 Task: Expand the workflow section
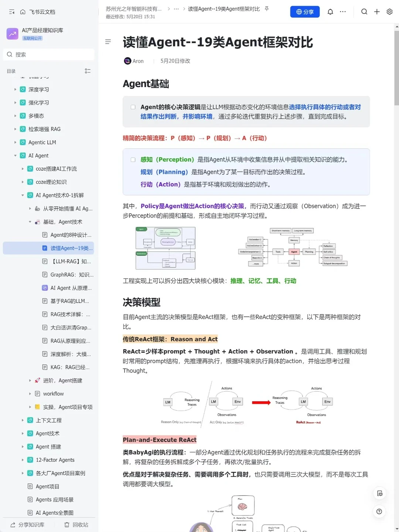click(30, 393)
